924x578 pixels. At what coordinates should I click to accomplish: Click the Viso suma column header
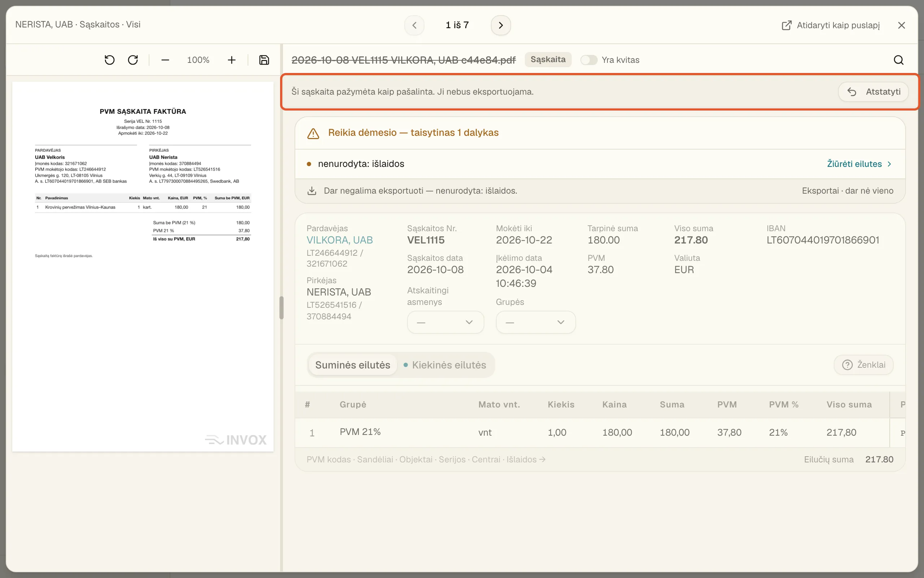pos(849,405)
